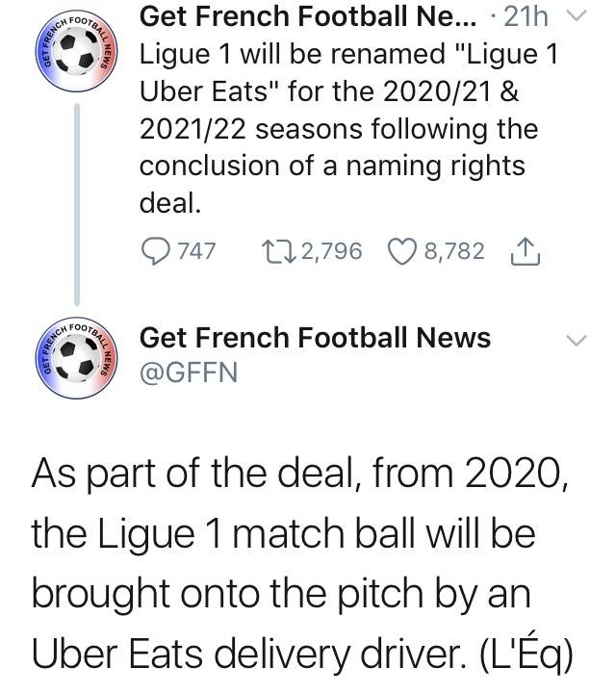View the 2,796 retweets count

[332, 251]
